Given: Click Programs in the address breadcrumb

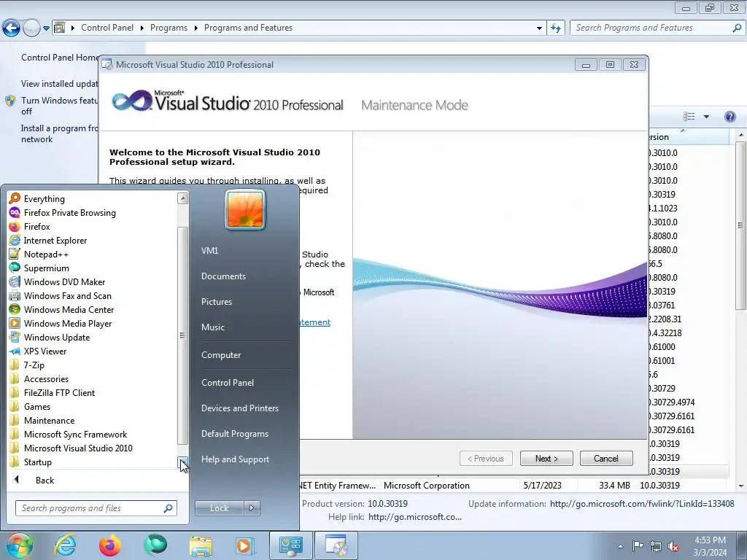Looking at the screenshot, I should click(x=169, y=28).
